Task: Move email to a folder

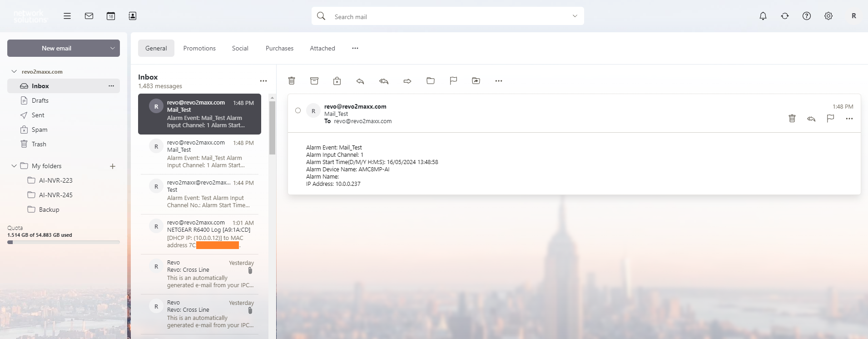Action: (x=431, y=81)
